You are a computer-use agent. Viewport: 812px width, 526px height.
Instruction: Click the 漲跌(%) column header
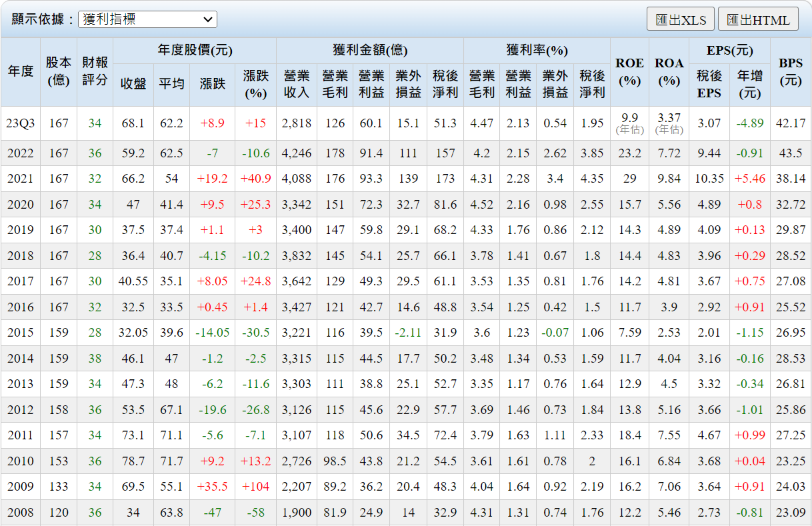pyautogui.click(x=255, y=84)
